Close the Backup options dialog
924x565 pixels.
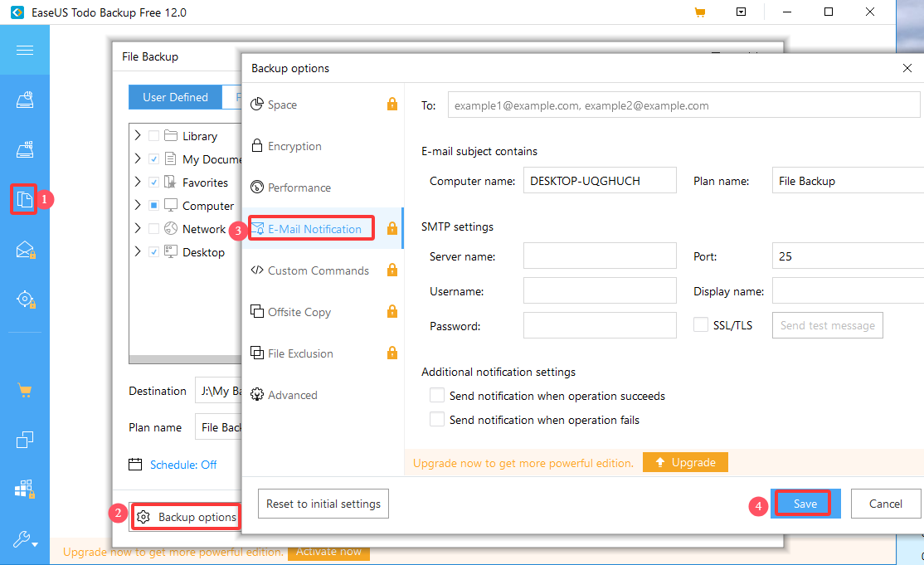tap(907, 68)
